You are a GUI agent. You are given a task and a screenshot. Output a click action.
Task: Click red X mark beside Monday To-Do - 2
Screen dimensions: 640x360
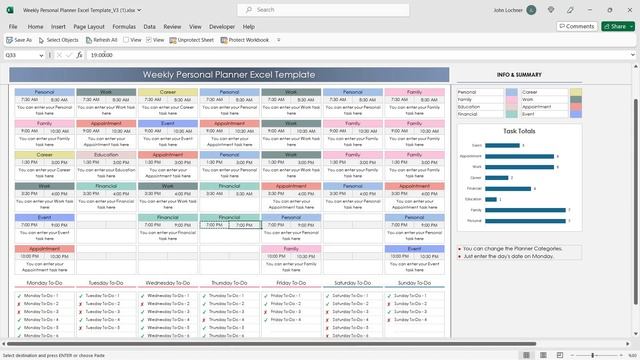[19, 304]
